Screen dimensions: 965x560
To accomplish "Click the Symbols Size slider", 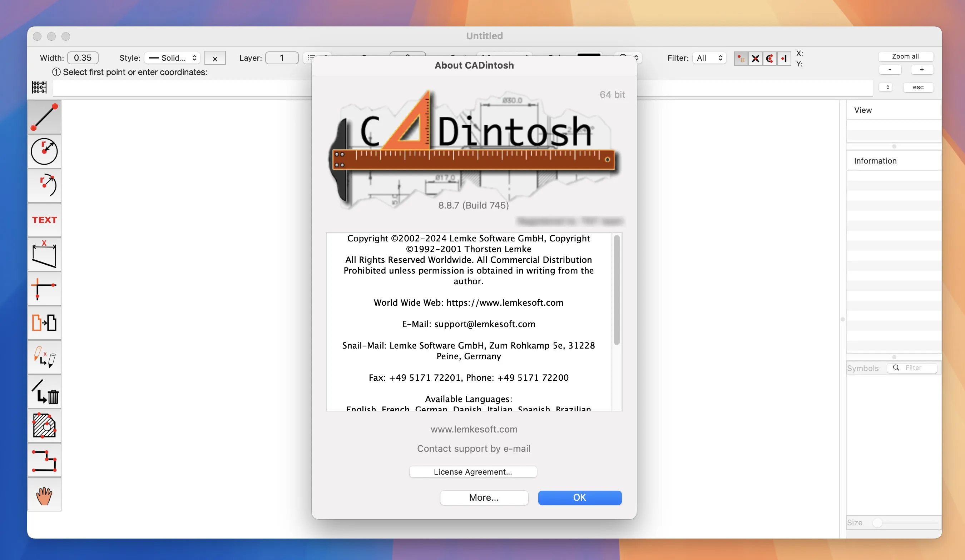I will tap(906, 522).
